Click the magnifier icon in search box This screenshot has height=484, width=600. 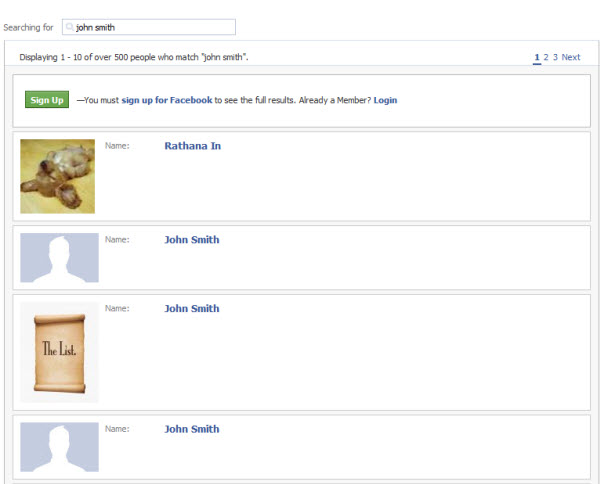coord(70,27)
